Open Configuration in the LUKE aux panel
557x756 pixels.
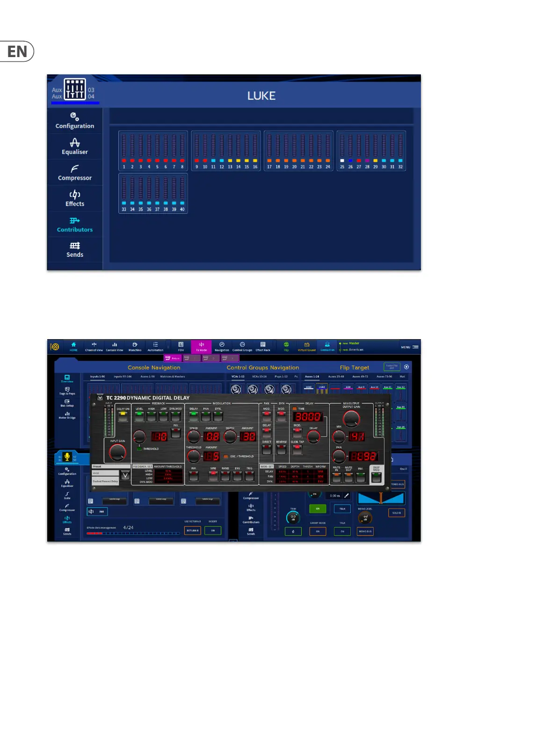pos(75,121)
